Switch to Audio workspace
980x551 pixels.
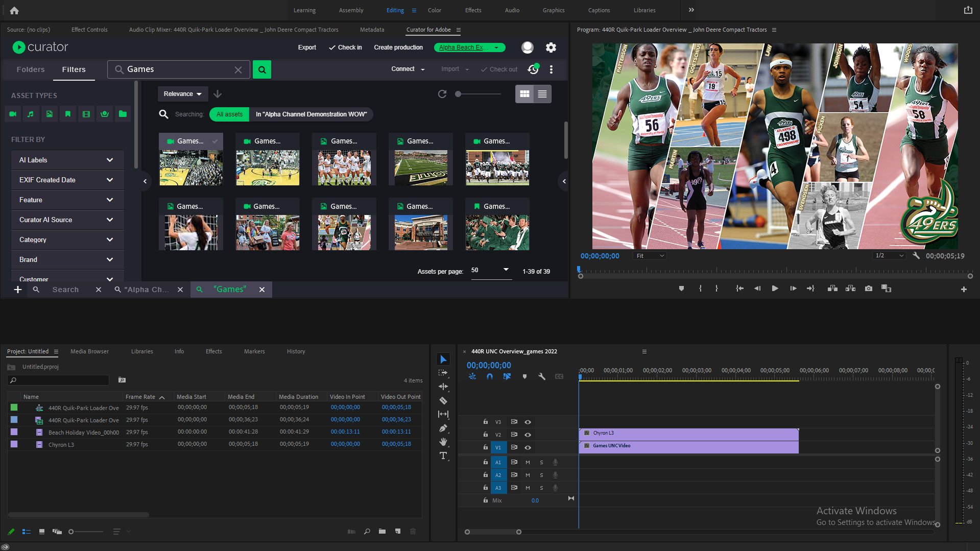click(512, 10)
